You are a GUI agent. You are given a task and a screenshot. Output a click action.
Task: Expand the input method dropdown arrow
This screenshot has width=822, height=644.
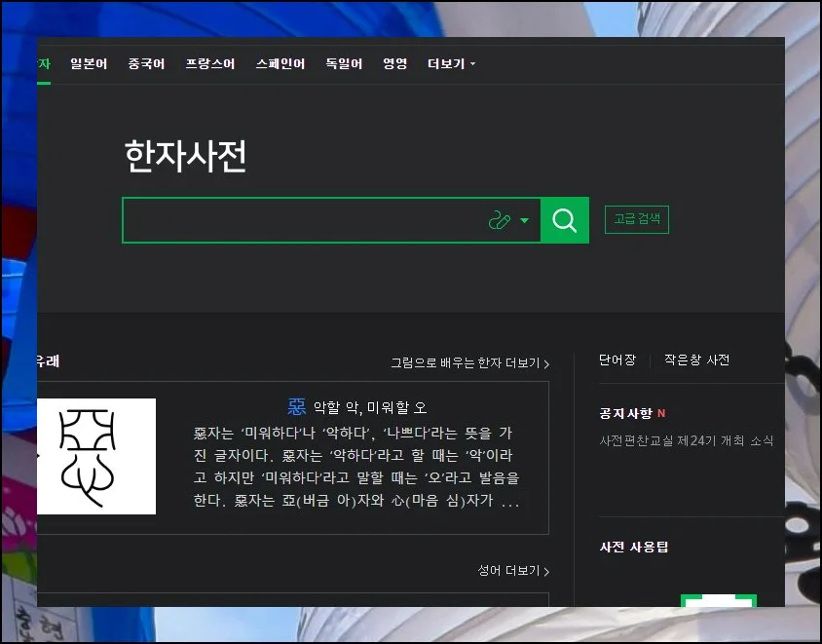point(525,221)
